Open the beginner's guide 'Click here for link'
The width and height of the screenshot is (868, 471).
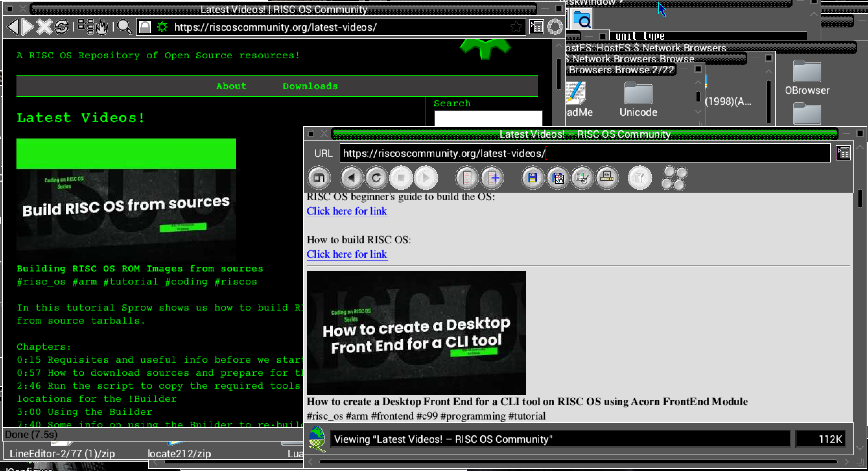[347, 211]
